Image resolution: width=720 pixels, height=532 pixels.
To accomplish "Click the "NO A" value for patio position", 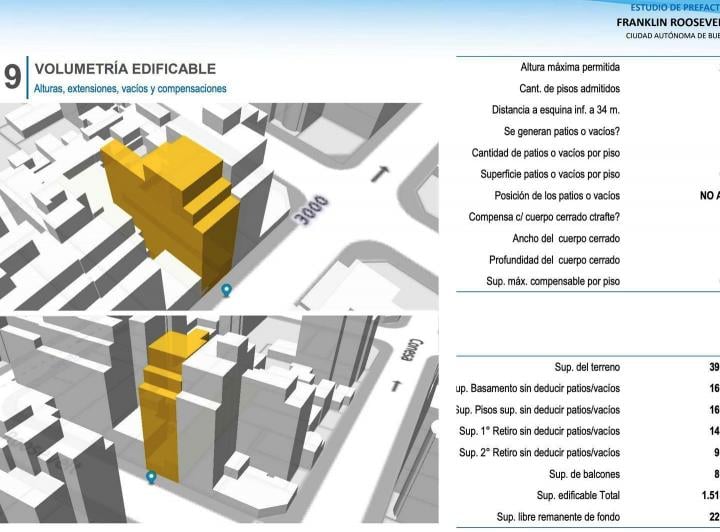I will [710, 196].
